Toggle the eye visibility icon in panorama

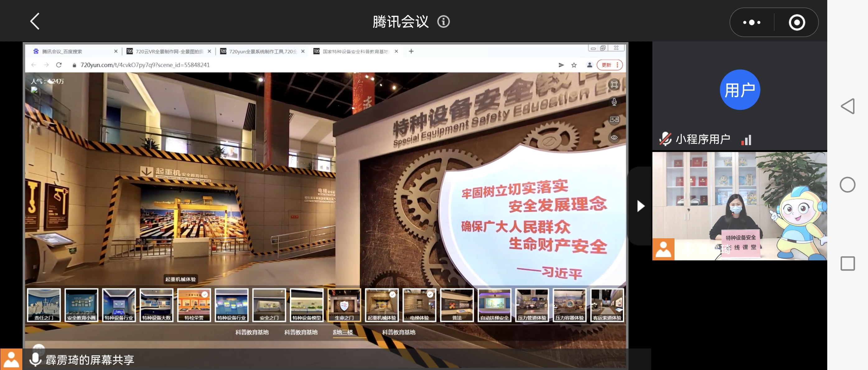tap(614, 137)
